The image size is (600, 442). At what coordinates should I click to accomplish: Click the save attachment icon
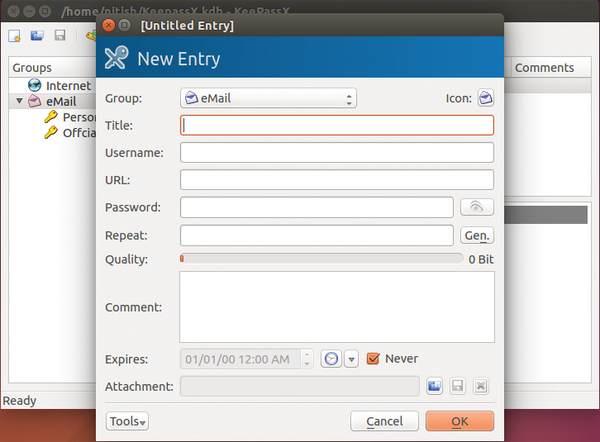458,386
